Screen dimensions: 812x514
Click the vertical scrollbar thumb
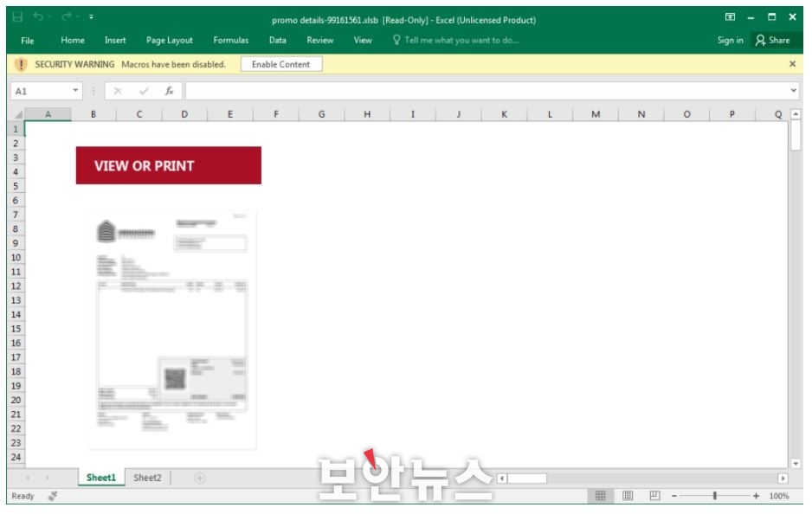(x=796, y=136)
